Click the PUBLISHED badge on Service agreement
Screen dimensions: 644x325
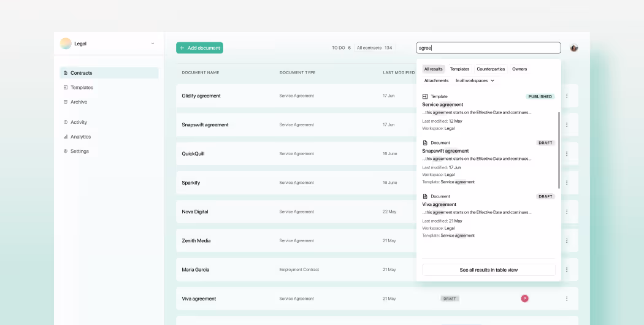pyautogui.click(x=540, y=96)
